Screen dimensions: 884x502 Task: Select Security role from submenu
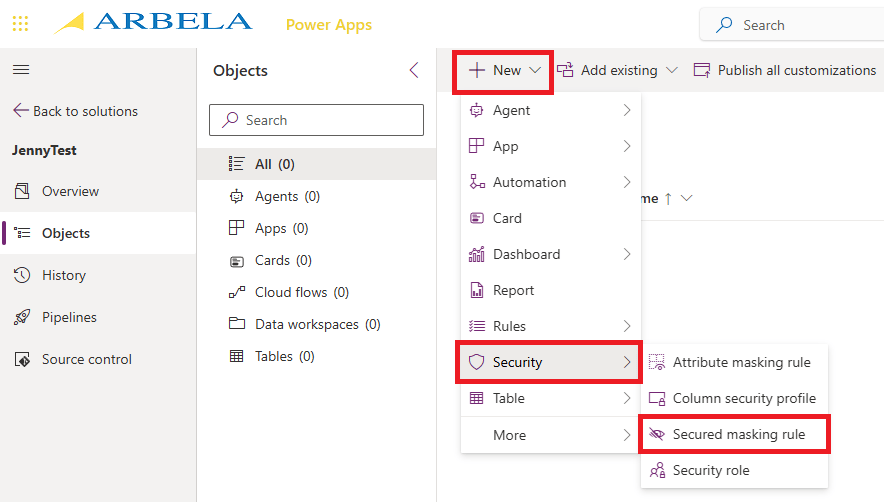click(x=710, y=470)
